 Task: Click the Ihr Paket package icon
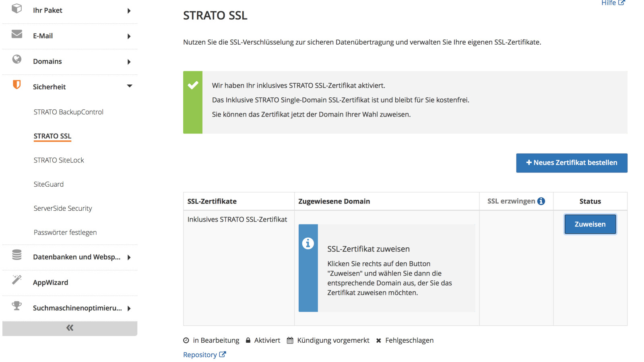coord(17,10)
